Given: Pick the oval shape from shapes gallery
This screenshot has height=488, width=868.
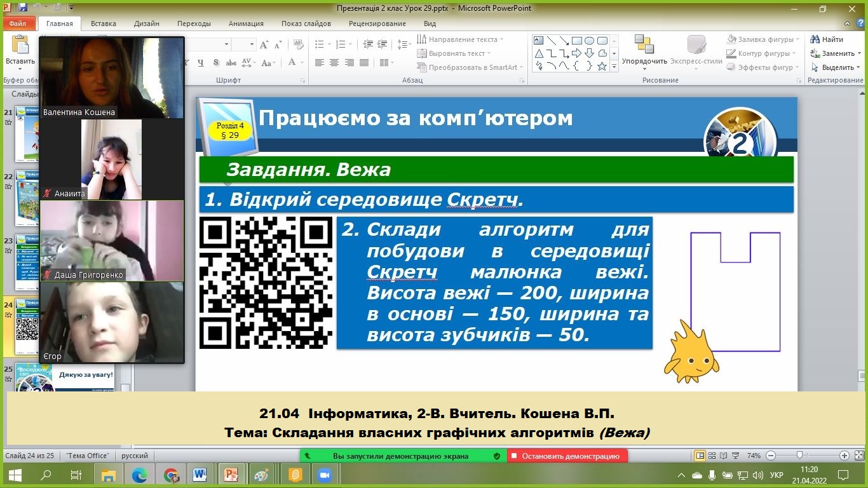Looking at the screenshot, I should coord(590,41).
